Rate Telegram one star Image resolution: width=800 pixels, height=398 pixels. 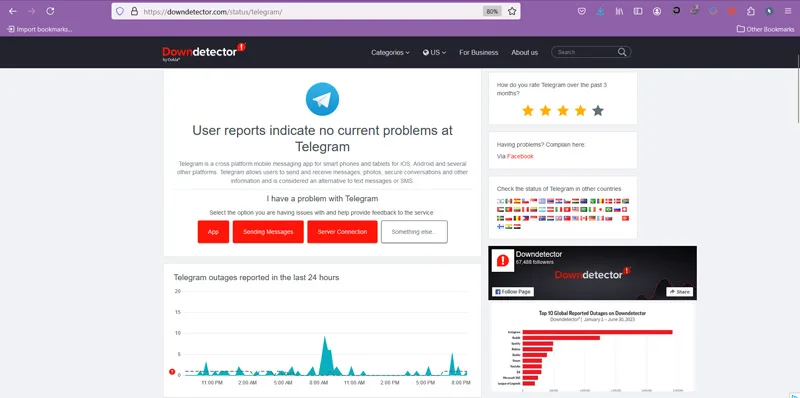pyautogui.click(x=528, y=111)
